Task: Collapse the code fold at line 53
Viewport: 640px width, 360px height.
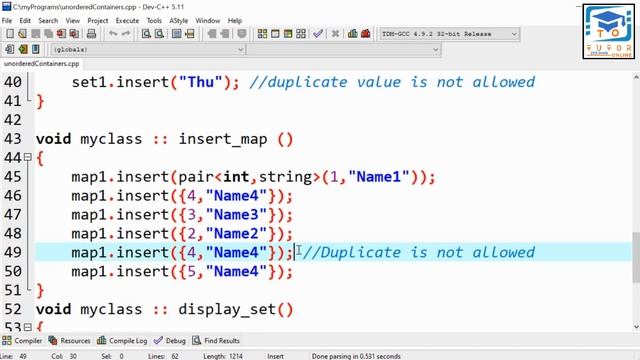Action: 27,327
